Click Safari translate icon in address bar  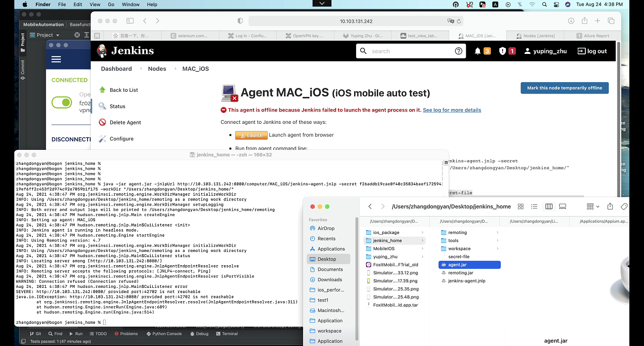[x=451, y=21]
